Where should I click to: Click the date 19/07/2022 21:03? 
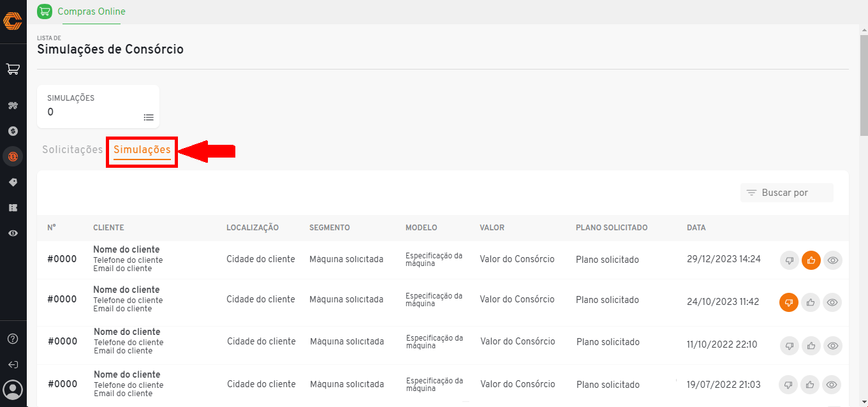pos(724,385)
